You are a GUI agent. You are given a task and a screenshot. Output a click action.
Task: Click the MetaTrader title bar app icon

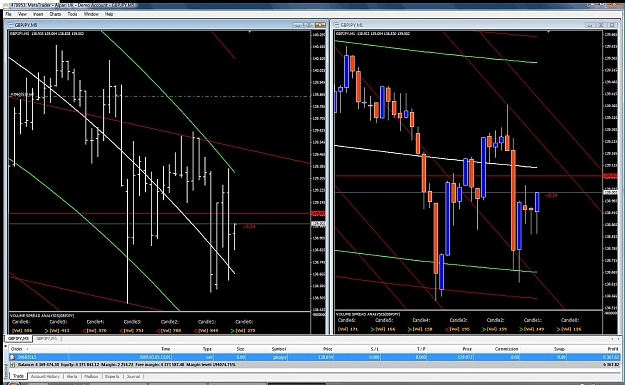point(6,5)
